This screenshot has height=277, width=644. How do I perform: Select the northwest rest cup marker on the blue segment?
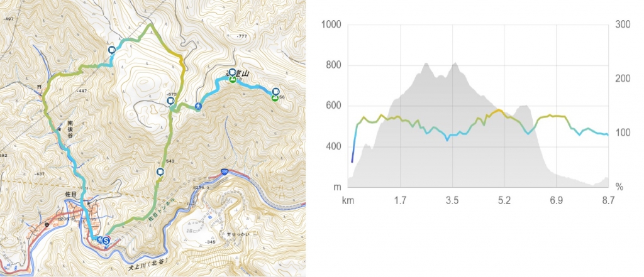click(x=111, y=50)
